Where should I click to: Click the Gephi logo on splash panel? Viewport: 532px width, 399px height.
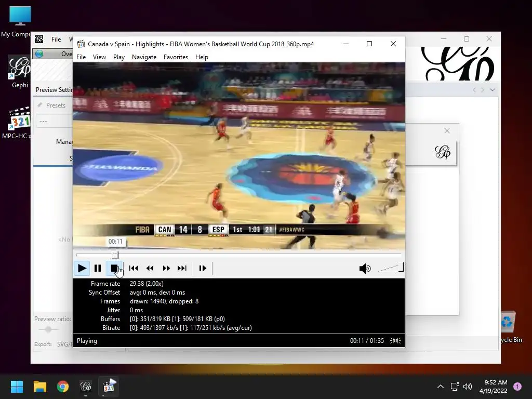pos(443,152)
